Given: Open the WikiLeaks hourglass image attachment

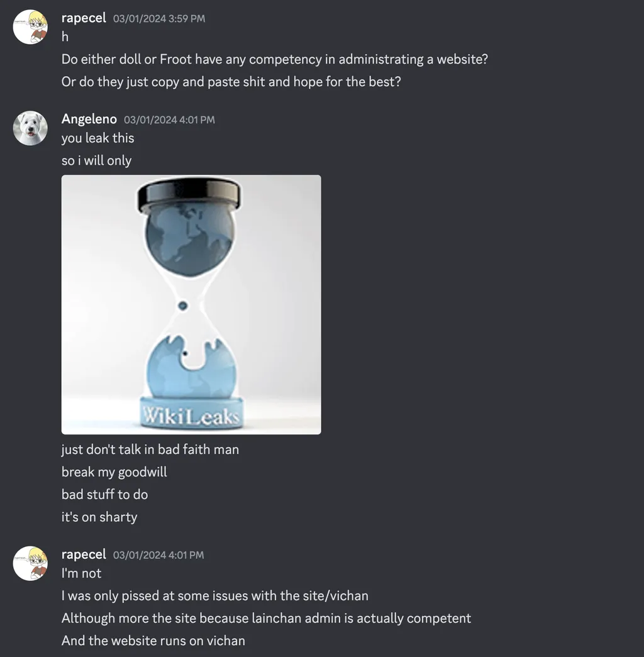Looking at the screenshot, I should pos(191,305).
